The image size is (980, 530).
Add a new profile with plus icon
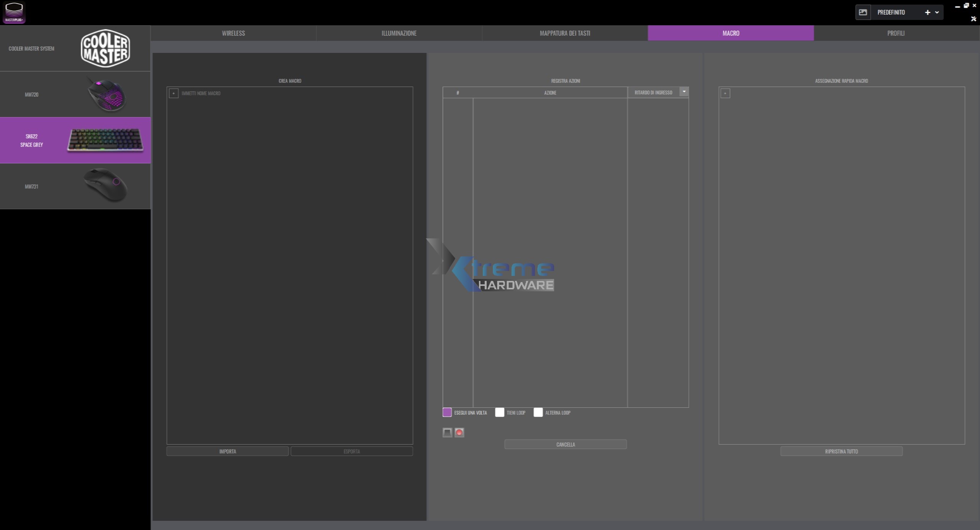click(927, 12)
